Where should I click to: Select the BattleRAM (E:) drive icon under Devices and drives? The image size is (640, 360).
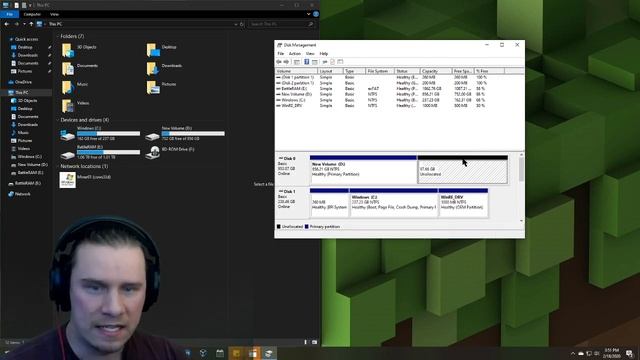pyautogui.click(x=67, y=154)
